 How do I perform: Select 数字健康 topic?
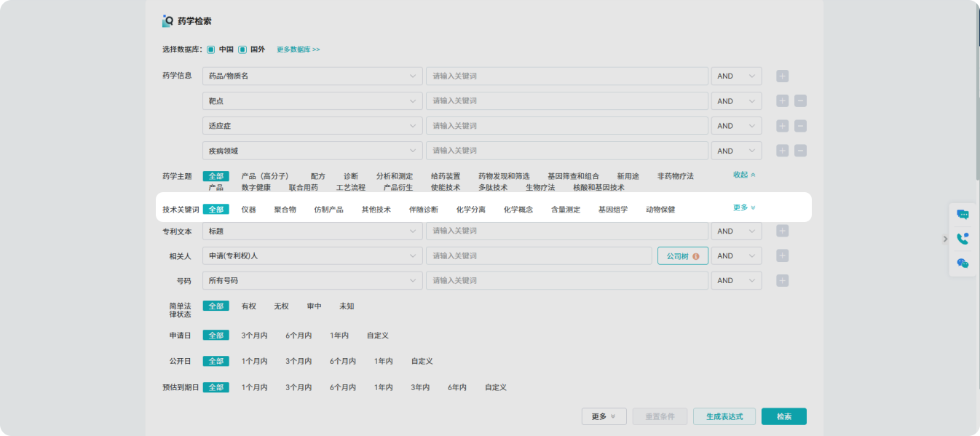tap(256, 187)
